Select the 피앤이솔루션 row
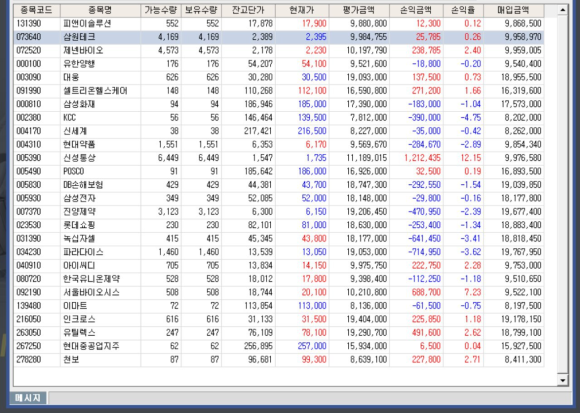This screenshot has width=580, height=413. tap(279, 24)
